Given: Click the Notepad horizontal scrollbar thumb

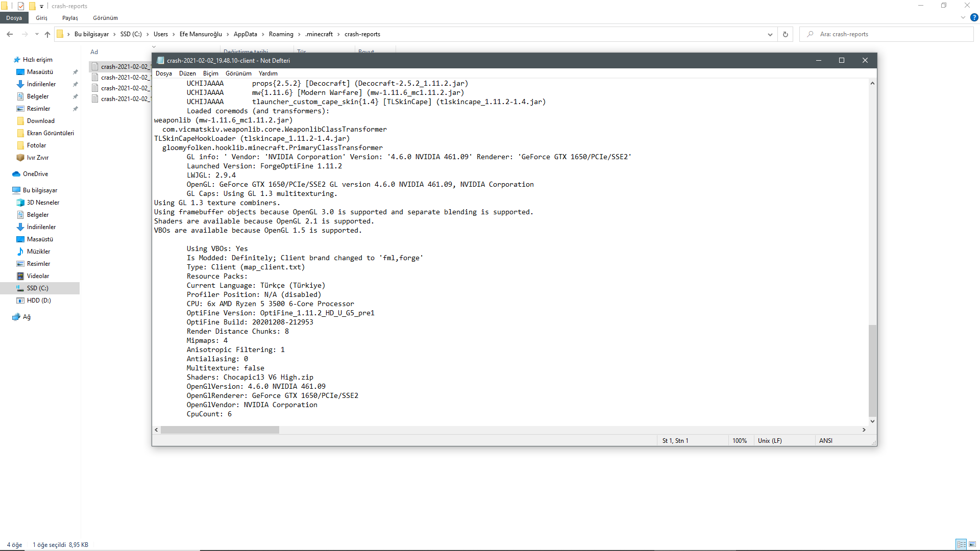Looking at the screenshot, I should [x=220, y=430].
